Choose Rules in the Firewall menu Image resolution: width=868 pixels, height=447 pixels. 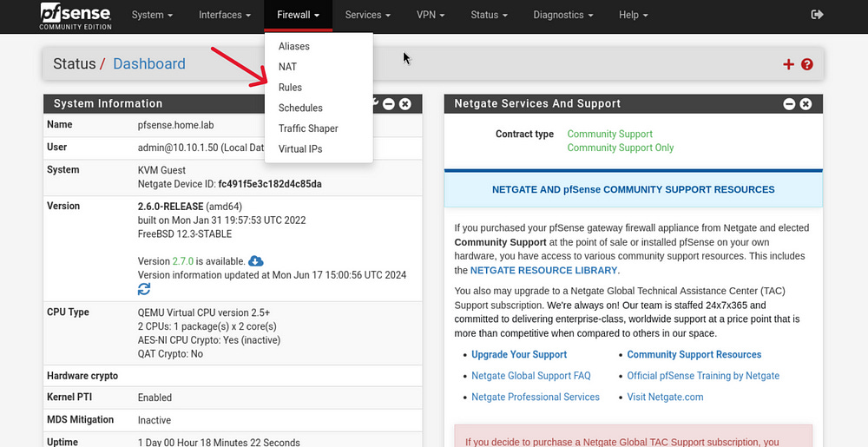coord(319,88)
